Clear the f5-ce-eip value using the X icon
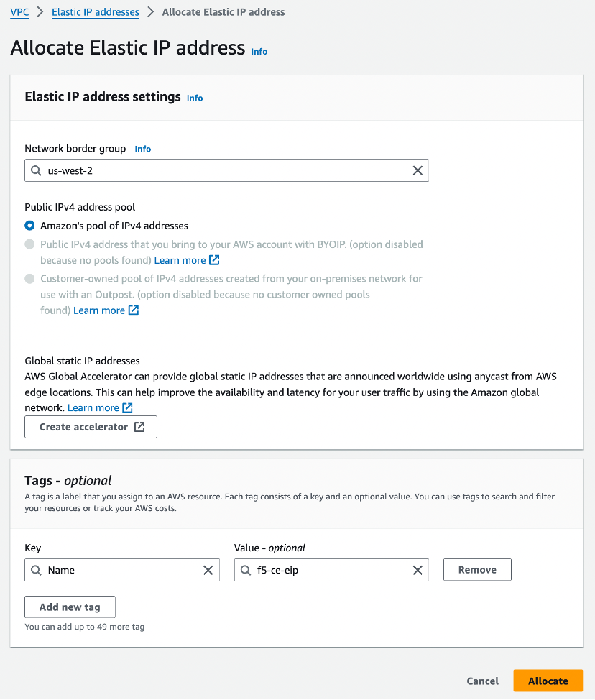This screenshot has height=700, width=595. (418, 570)
